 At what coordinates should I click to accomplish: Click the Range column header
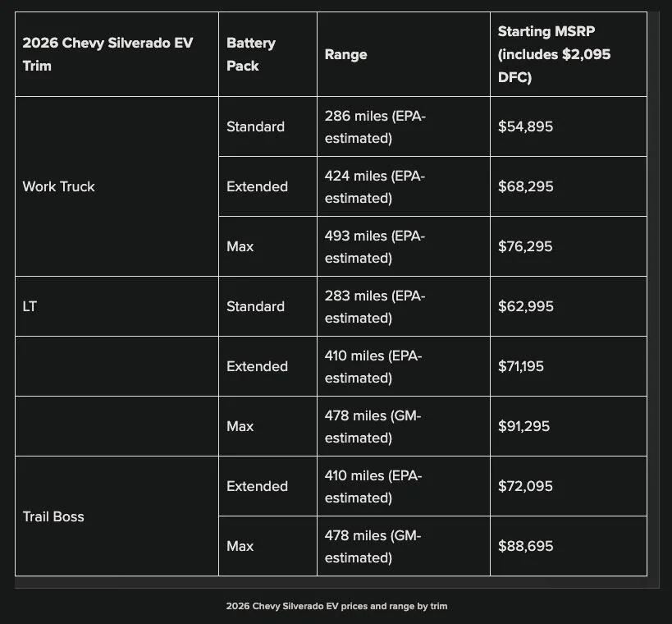404,54
